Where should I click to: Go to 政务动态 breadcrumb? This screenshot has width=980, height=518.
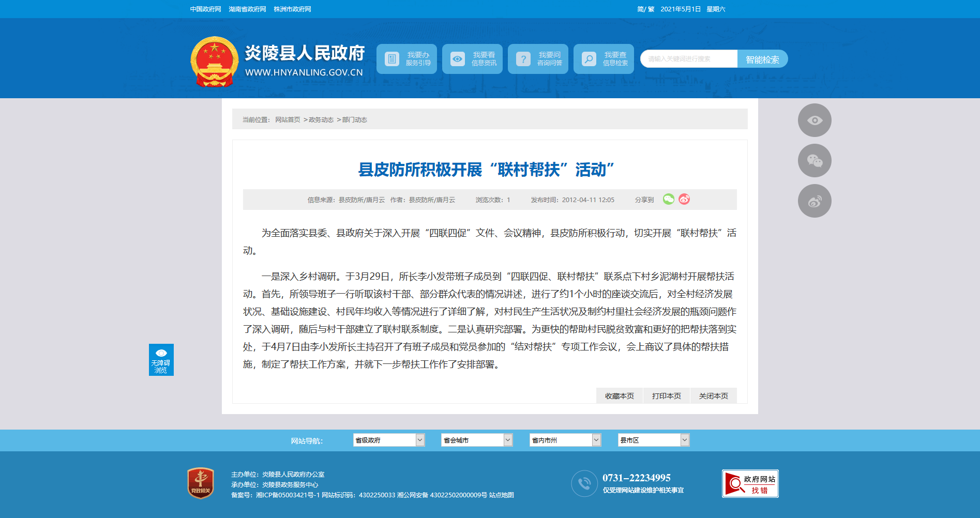coord(321,120)
